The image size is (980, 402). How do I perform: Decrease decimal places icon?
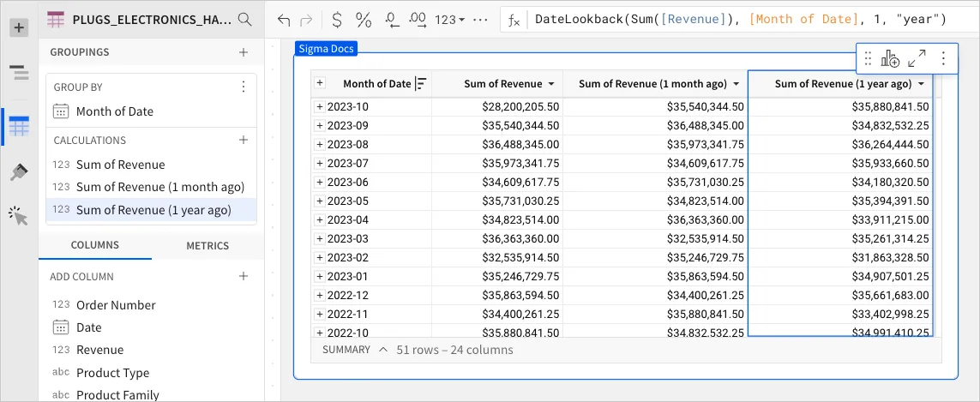(392, 20)
